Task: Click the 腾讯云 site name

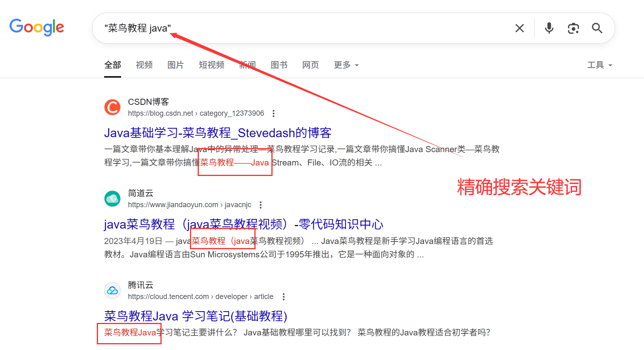Action: coord(141,285)
